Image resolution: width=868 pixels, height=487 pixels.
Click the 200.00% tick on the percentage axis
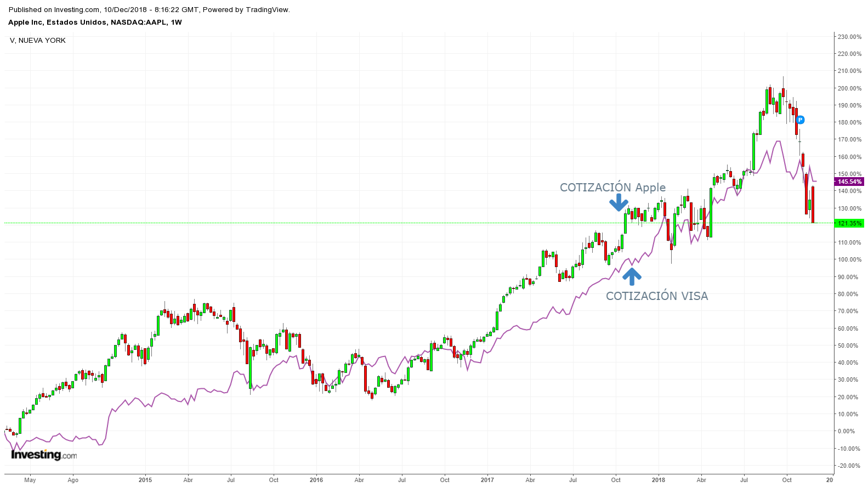coord(849,88)
